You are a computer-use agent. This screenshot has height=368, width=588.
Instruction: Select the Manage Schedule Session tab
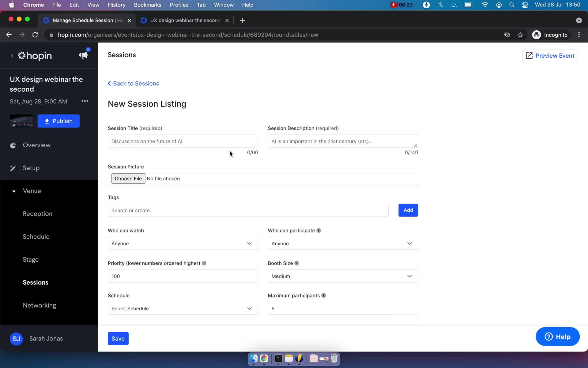pyautogui.click(x=88, y=20)
